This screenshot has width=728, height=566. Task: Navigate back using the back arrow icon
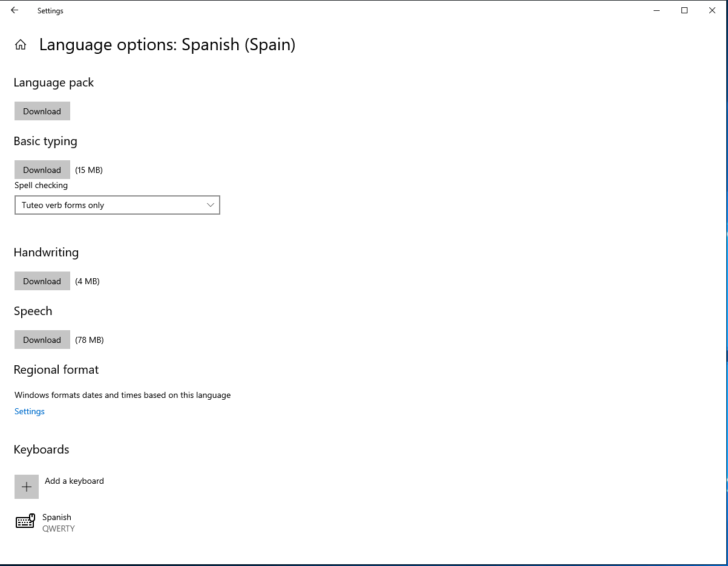click(14, 10)
